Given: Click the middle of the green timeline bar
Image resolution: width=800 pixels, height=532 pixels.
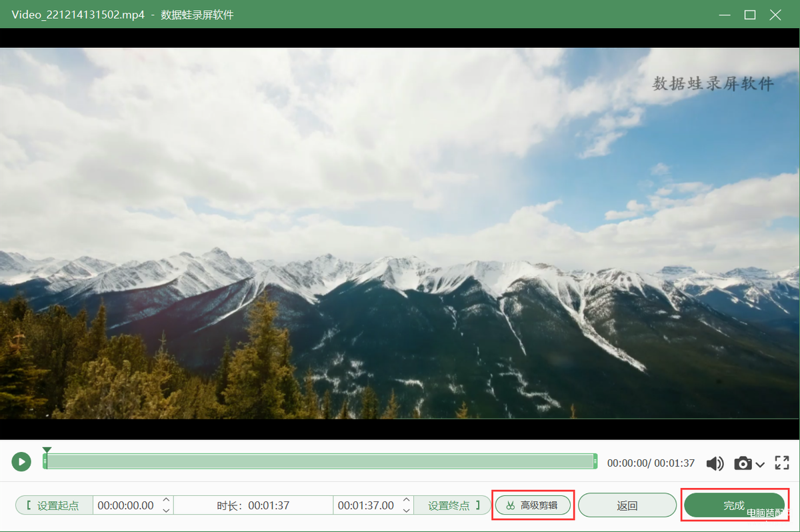Looking at the screenshot, I should (x=320, y=461).
